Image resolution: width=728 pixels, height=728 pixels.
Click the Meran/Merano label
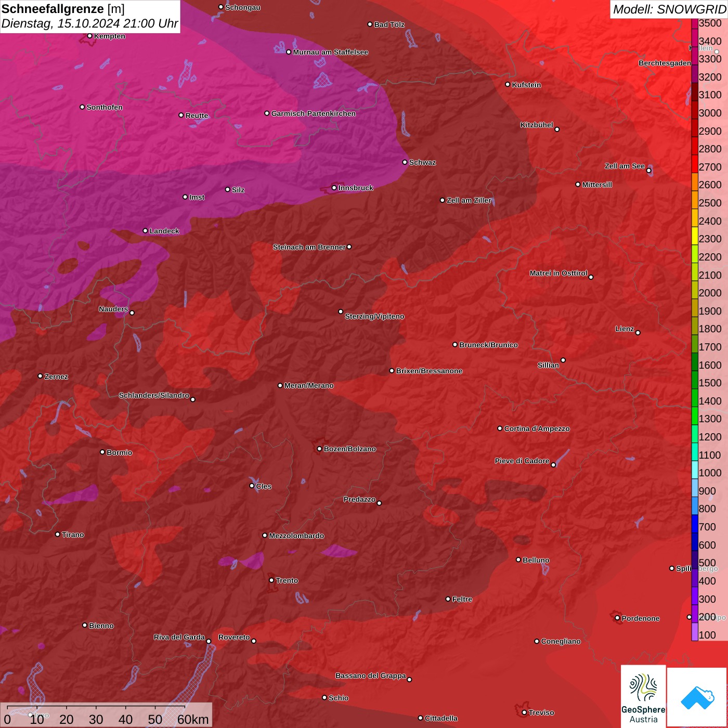click(x=309, y=385)
